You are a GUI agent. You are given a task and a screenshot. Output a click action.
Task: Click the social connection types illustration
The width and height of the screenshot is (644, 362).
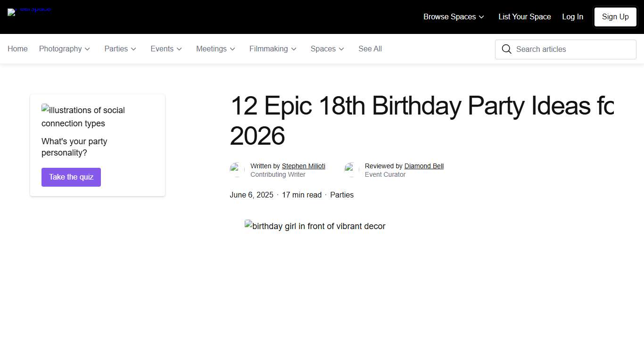(x=83, y=116)
